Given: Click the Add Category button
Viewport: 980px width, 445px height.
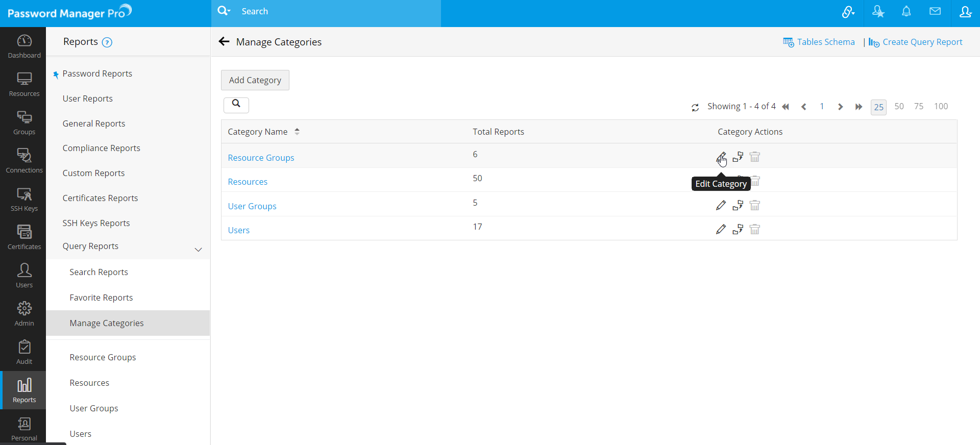Looking at the screenshot, I should [255, 80].
